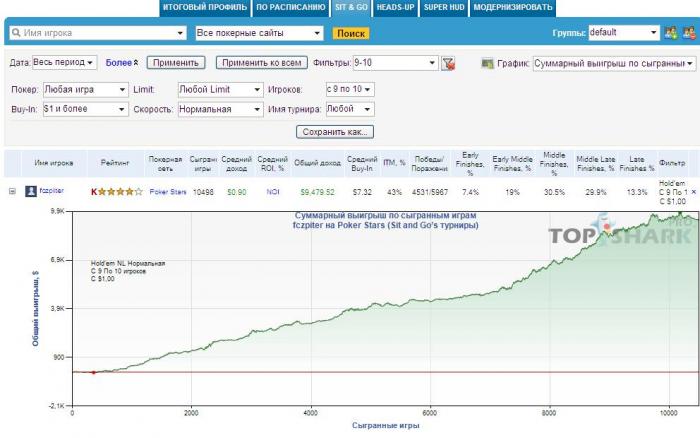Click the delete filter funnel icon
Viewport: 700px width, 438px height.
pyautogui.click(x=448, y=63)
